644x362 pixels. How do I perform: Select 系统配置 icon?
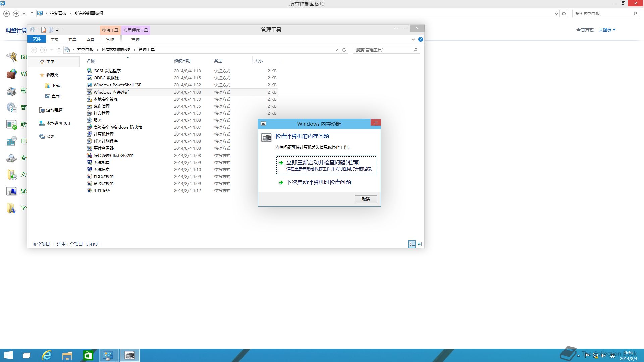click(89, 162)
